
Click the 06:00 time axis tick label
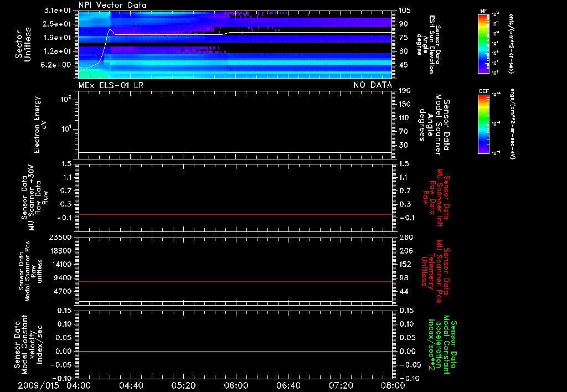tap(236, 385)
